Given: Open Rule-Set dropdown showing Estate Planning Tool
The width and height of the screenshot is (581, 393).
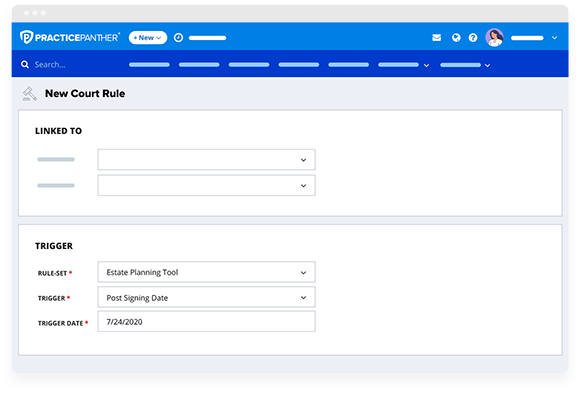Looking at the screenshot, I should tap(206, 272).
